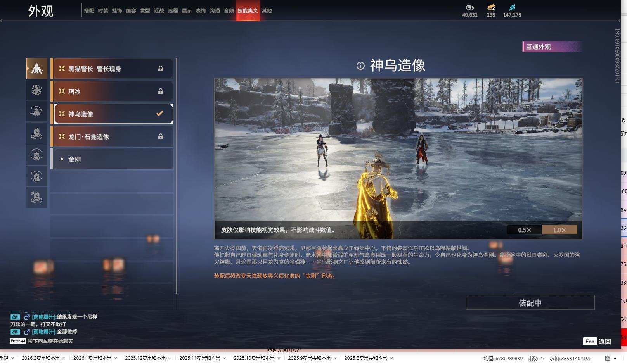Switch to the 时装 tab
The image size is (627, 364).
(x=102, y=10)
